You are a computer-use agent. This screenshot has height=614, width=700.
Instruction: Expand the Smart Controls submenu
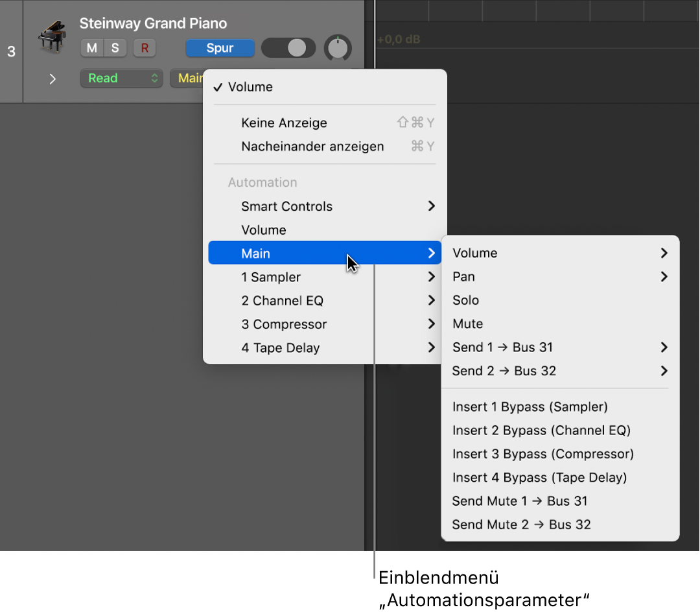[x=287, y=206]
